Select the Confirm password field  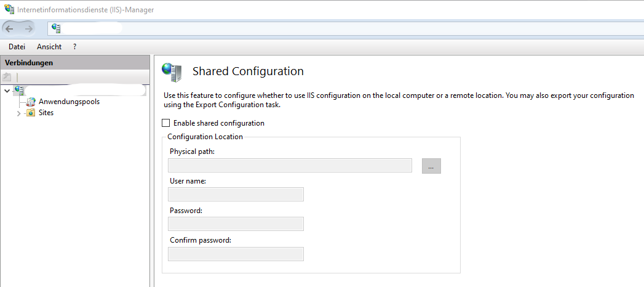click(236, 254)
